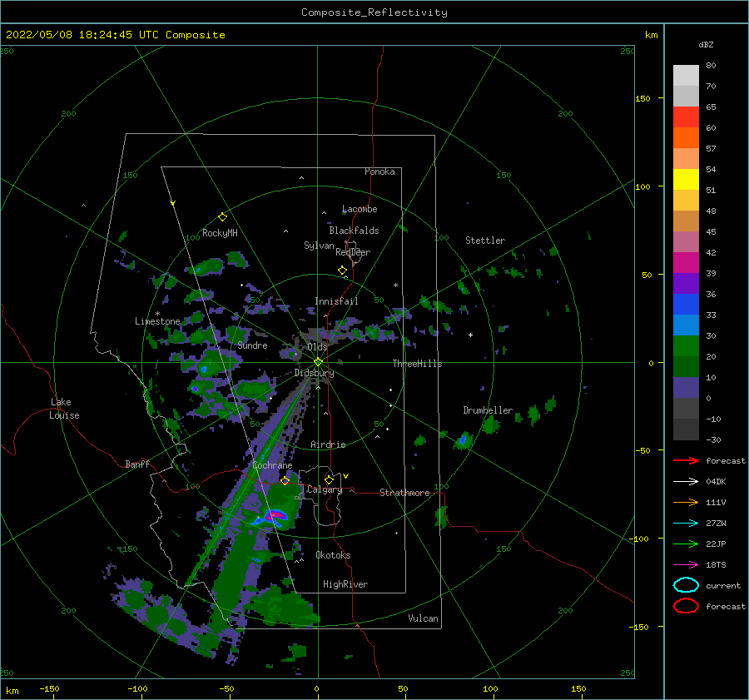Click the HighRiver town label

coord(345,584)
